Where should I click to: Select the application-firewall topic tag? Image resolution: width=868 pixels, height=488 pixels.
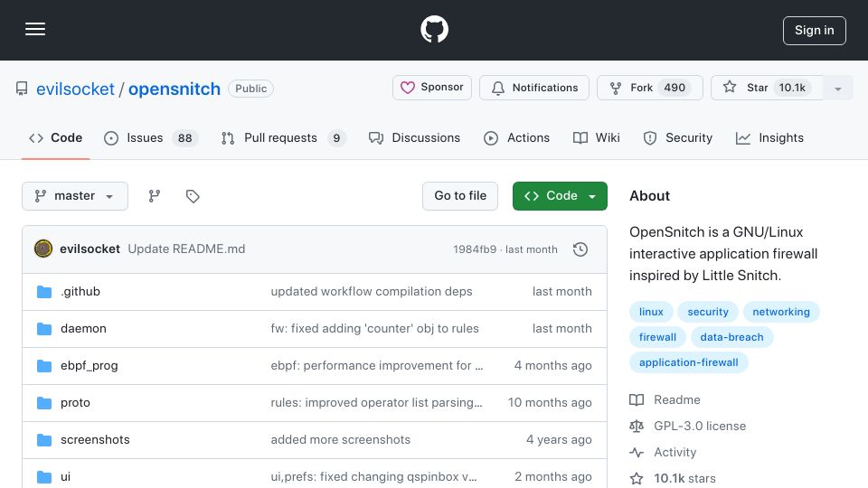click(x=689, y=363)
